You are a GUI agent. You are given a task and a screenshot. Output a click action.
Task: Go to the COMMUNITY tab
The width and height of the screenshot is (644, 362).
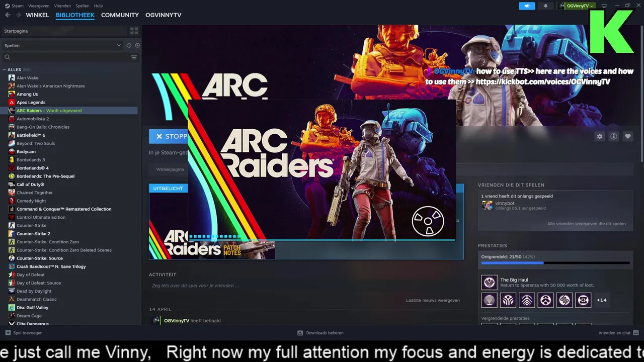120,15
